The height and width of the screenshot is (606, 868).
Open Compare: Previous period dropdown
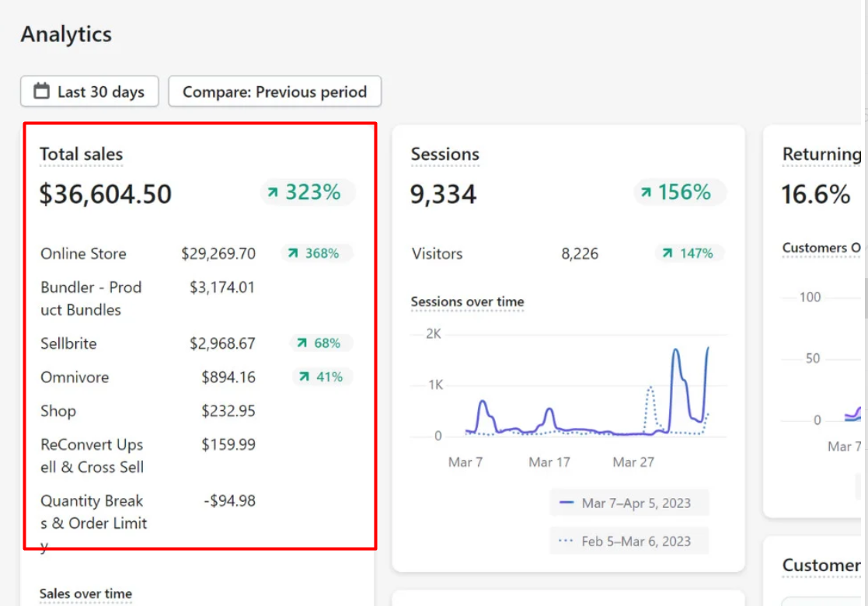pyautogui.click(x=274, y=92)
